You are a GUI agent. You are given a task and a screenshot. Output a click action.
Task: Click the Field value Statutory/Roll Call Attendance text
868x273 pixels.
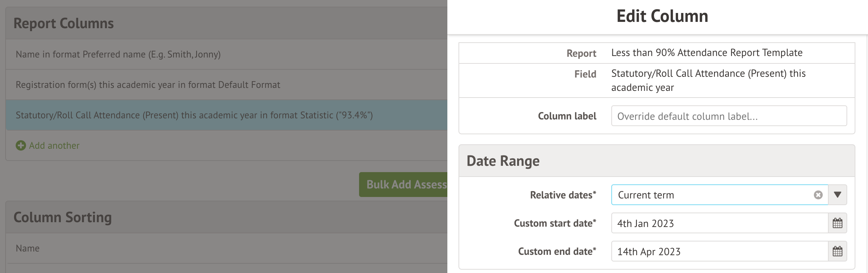(x=708, y=80)
